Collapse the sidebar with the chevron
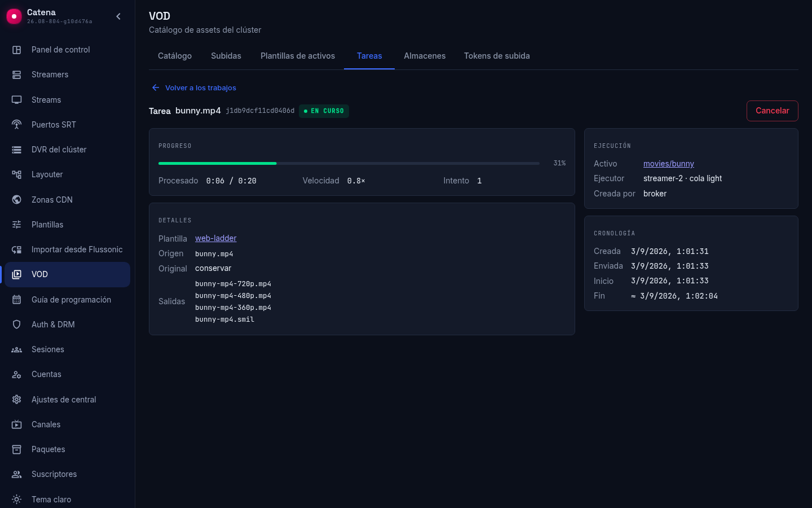Image resolution: width=812 pixels, height=508 pixels. [118, 16]
